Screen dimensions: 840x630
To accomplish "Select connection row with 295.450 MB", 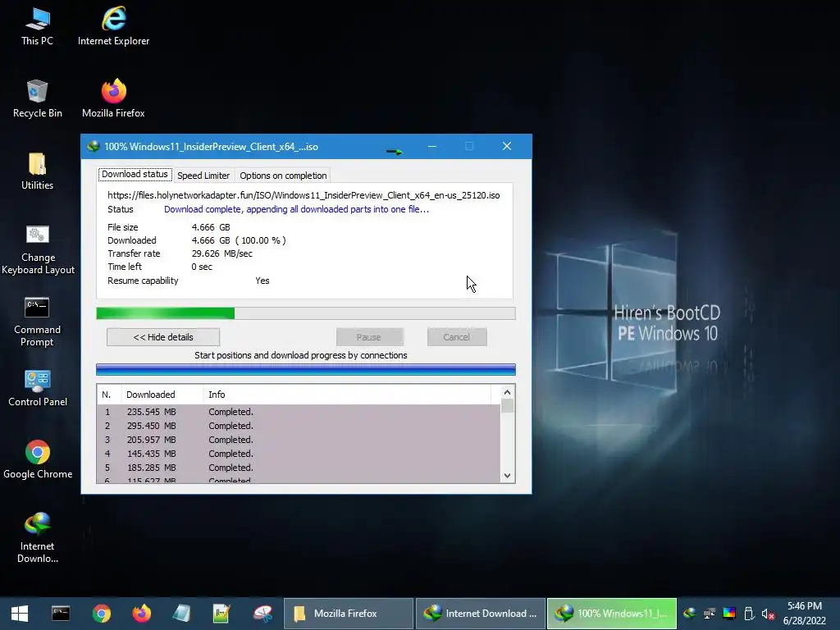I will click(x=299, y=426).
